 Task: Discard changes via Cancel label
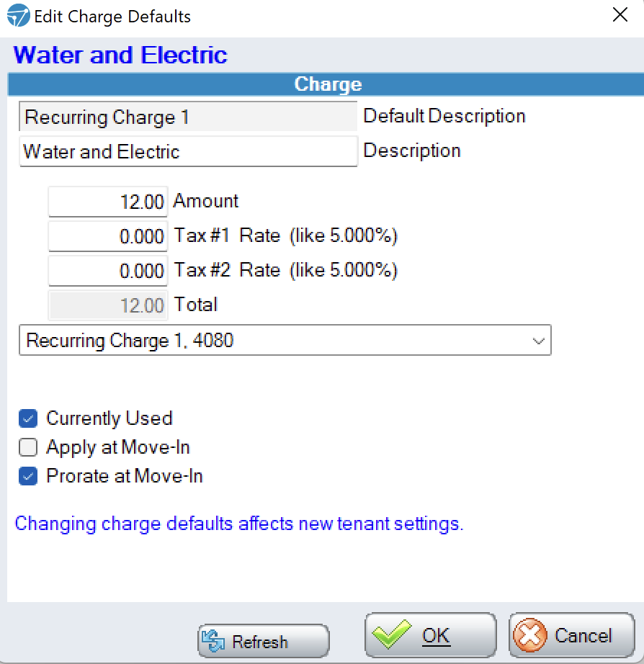(x=583, y=636)
